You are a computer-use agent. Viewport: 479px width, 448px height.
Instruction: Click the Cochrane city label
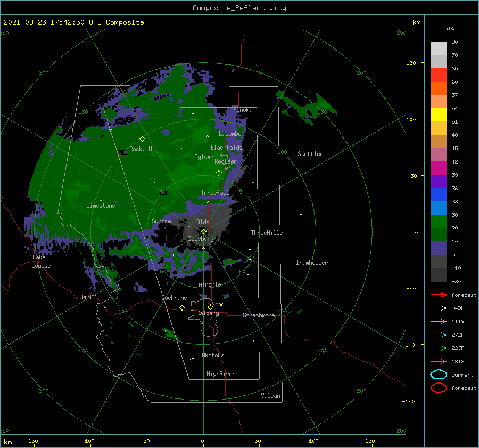[174, 298]
